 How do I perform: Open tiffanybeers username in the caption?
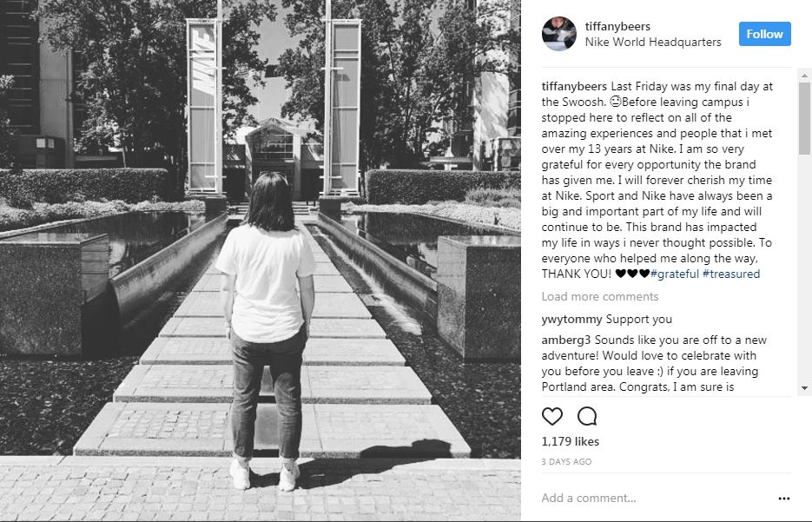[574, 87]
